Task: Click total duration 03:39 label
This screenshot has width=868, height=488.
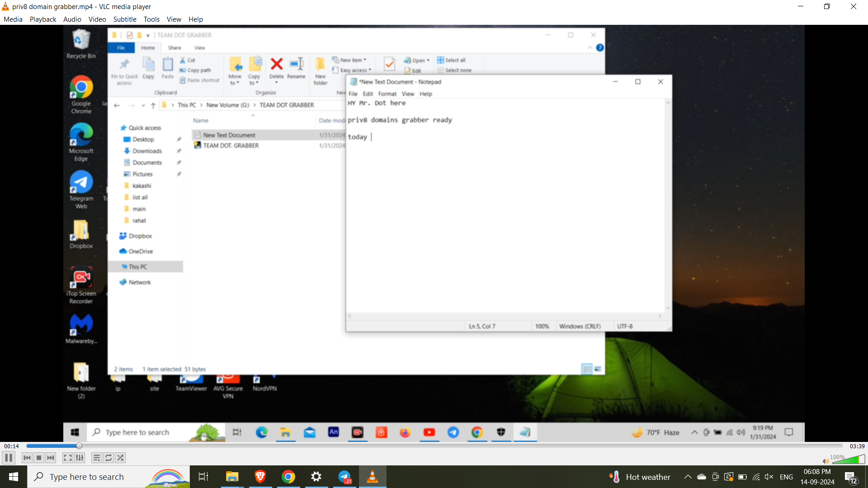Action: click(x=857, y=446)
